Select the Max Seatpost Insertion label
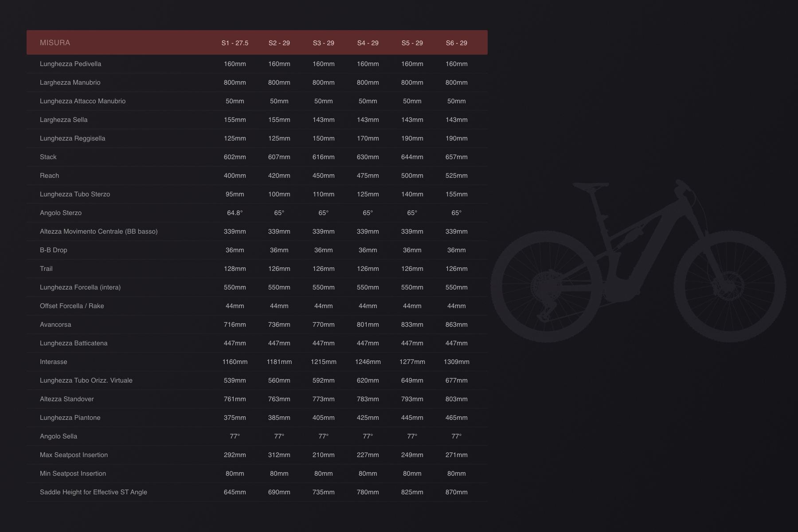 click(x=74, y=455)
